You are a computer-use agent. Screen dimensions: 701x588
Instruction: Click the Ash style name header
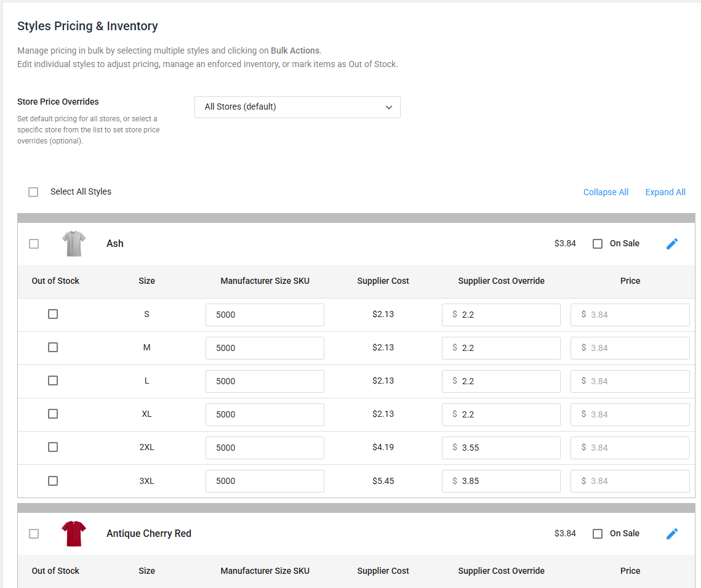(115, 244)
